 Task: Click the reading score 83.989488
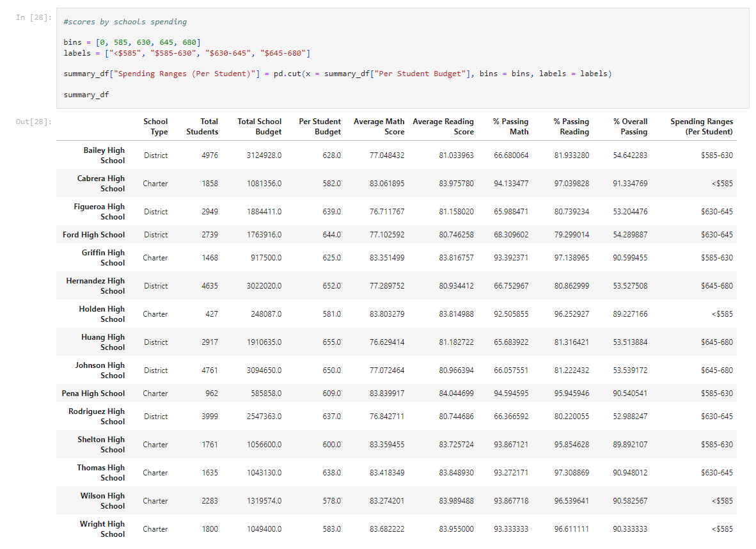(456, 501)
